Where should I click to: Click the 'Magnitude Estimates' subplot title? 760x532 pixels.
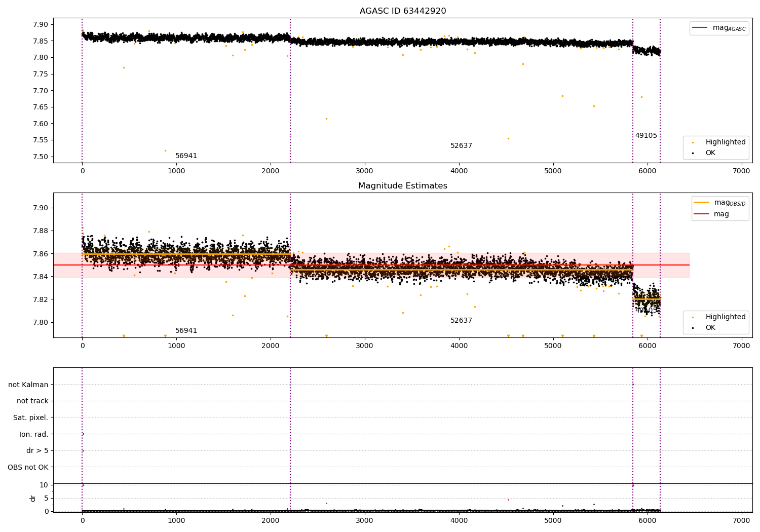(403, 186)
